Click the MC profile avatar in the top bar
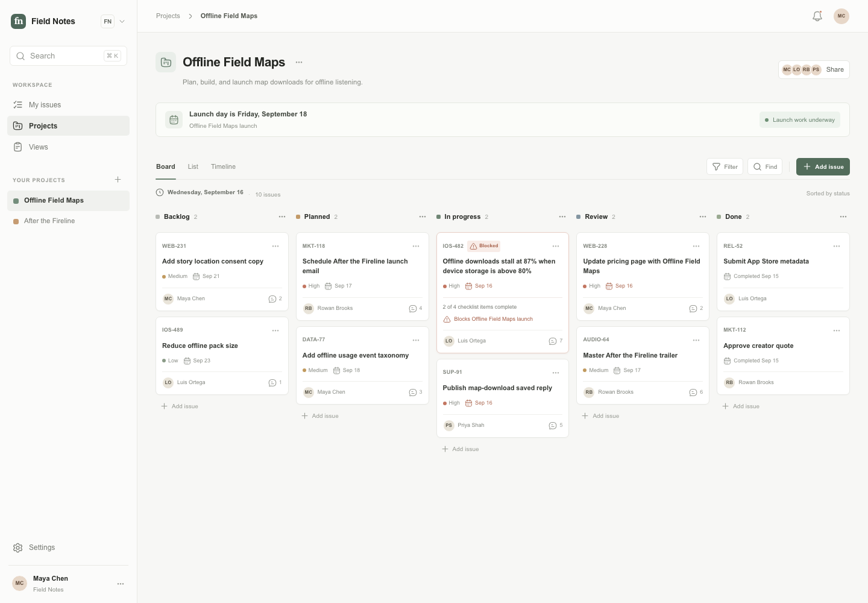 (x=841, y=16)
